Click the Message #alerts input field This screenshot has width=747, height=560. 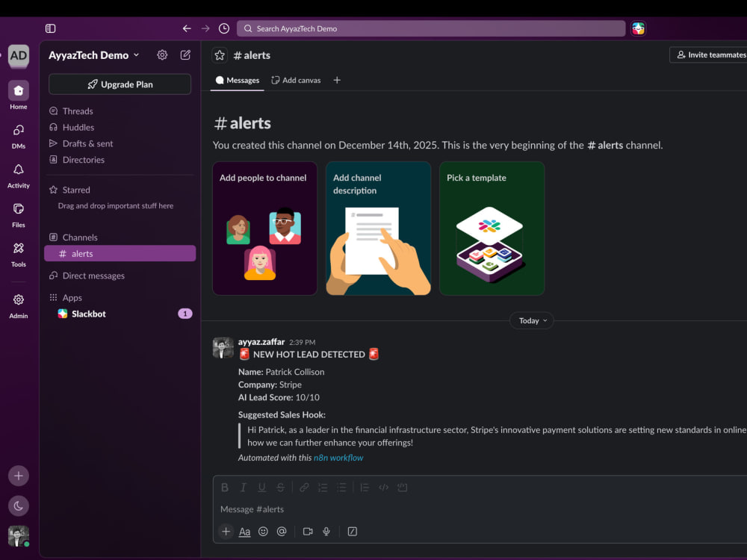click(480, 509)
